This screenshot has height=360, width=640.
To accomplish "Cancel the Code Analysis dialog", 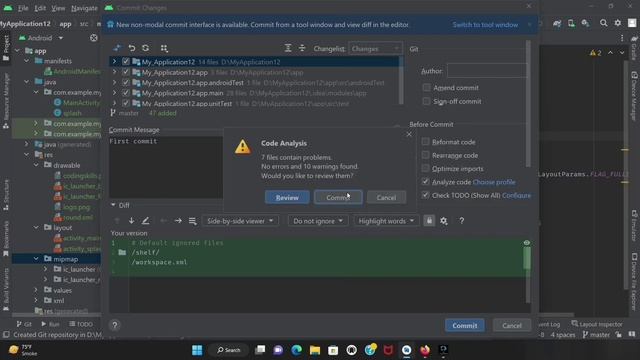I will point(386,197).
